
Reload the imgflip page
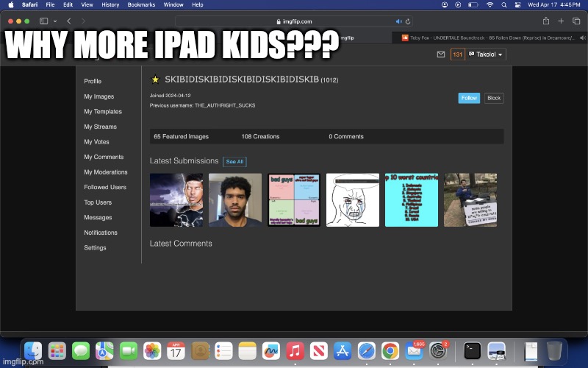[408, 21]
